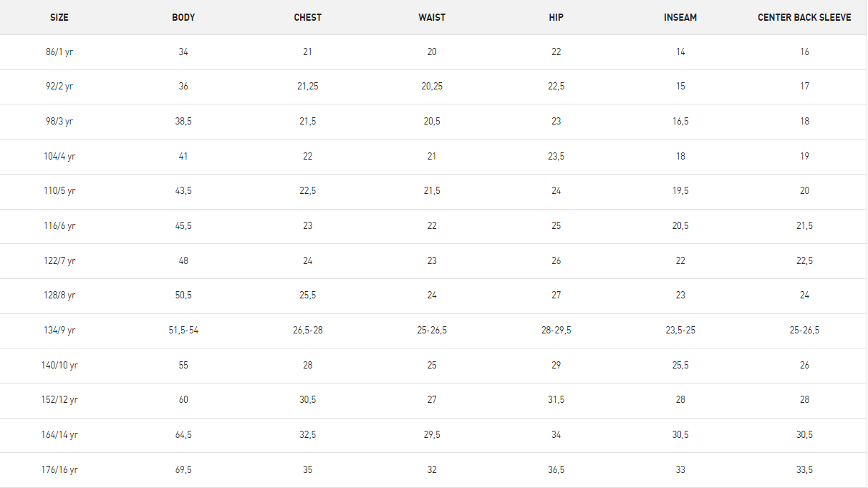The height and width of the screenshot is (488, 868).
Task: Select the 152/12 yr size label
Action: click(59, 399)
